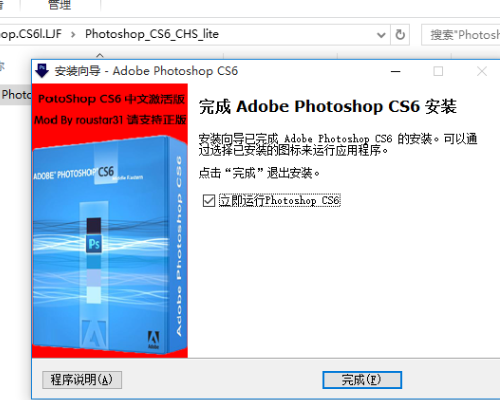Click in the 搜索 Photoshop search field
This screenshot has height=400, width=500.
click(462, 35)
